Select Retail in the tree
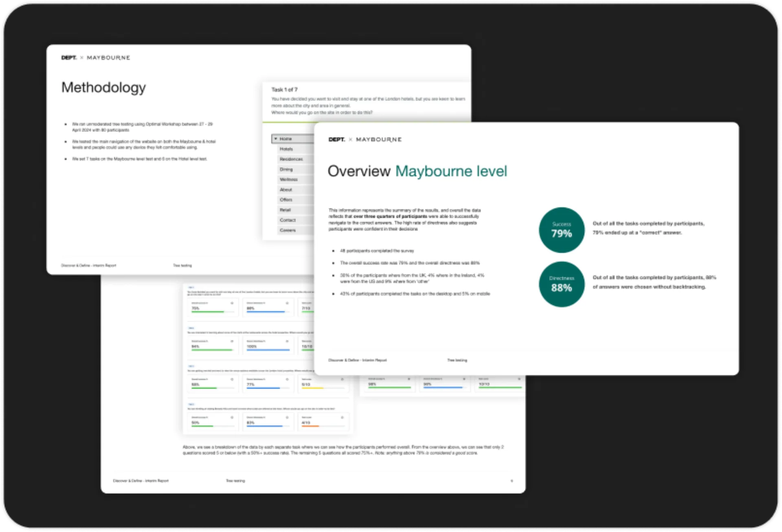 point(285,210)
